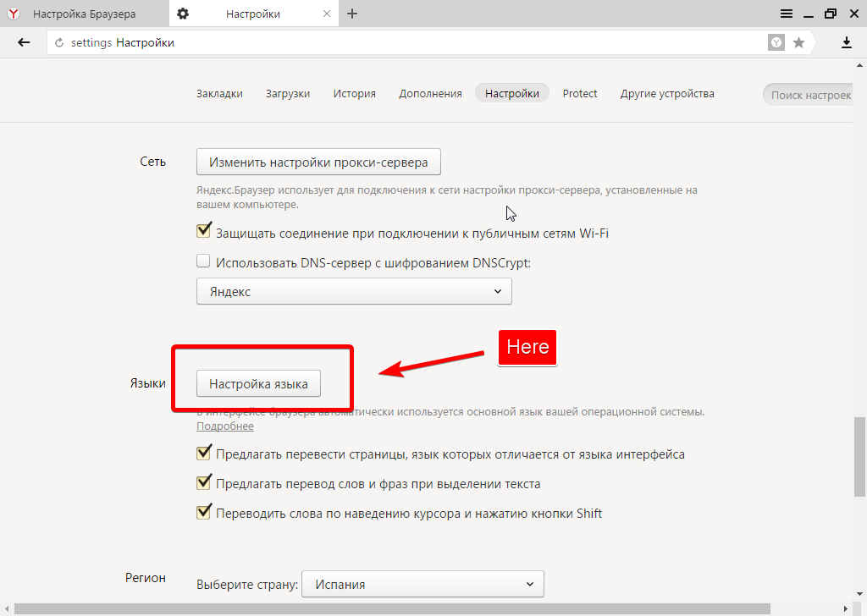867x616 pixels.
Task: Click the horizontal scrollbar thumb
Action: (391, 609)
